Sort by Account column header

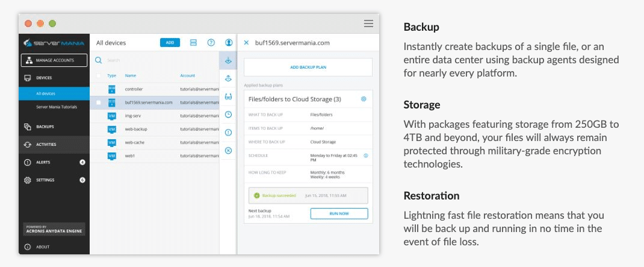[188, 76]
